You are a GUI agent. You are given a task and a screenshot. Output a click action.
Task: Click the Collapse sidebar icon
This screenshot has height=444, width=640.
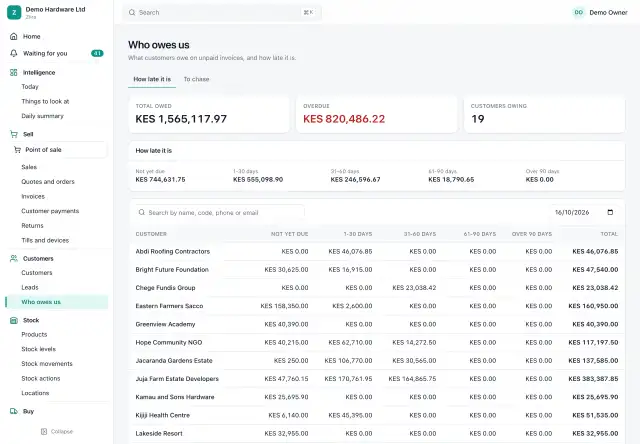[44, 431]
